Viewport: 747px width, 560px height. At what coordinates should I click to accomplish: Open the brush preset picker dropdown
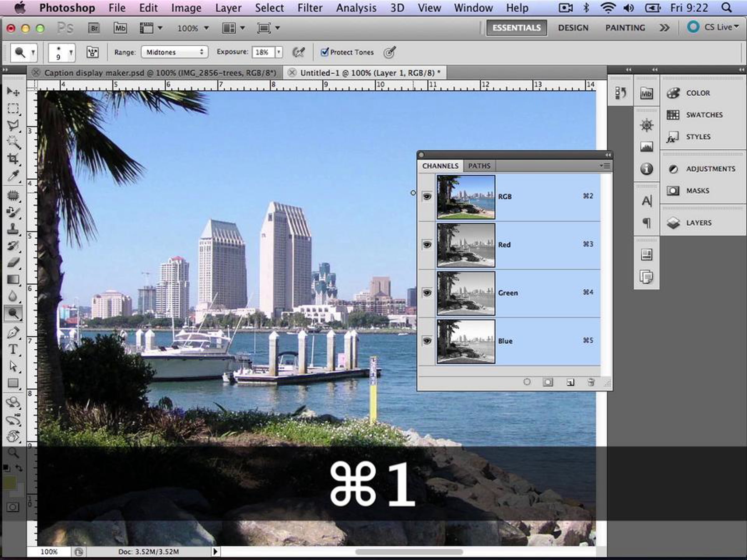point(71,52)
